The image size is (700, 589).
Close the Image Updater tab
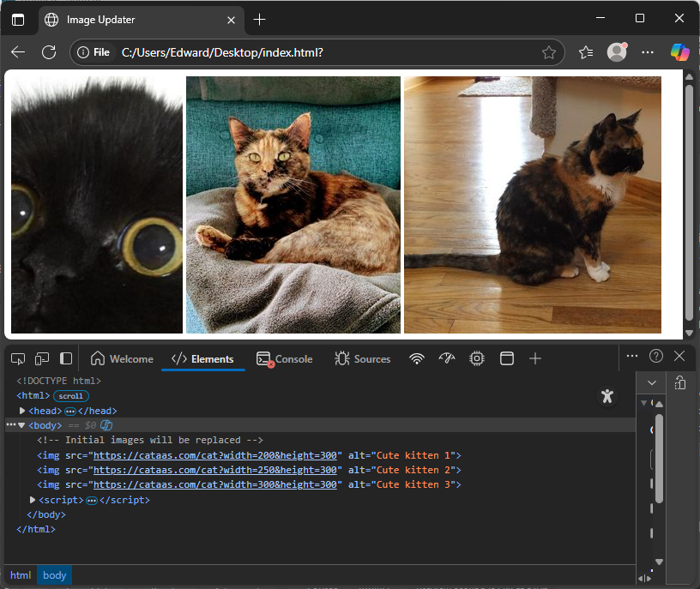(231, 20)
